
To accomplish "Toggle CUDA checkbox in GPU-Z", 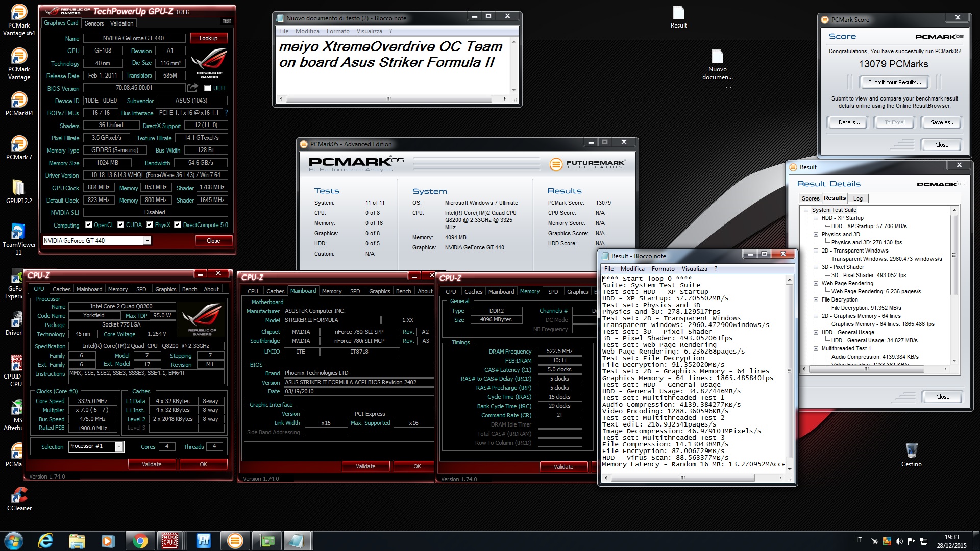I will click(x=121, y=225).
